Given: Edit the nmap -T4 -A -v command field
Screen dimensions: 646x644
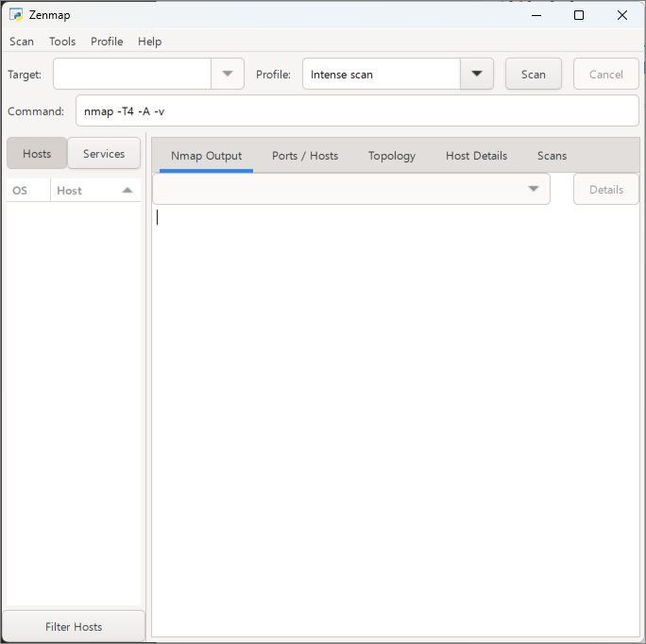Looking at the screenshot, I should (x=357, y=110).
